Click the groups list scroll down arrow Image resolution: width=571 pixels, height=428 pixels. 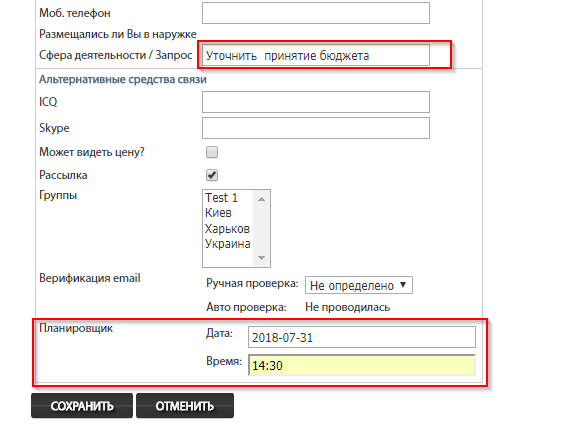tap(261, 258)
